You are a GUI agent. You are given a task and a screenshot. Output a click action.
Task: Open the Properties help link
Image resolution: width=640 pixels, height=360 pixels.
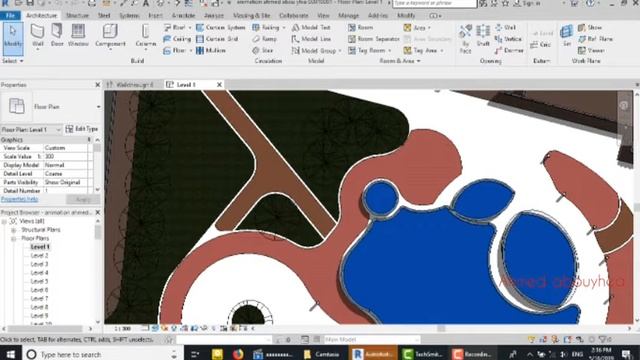point(20,199)
